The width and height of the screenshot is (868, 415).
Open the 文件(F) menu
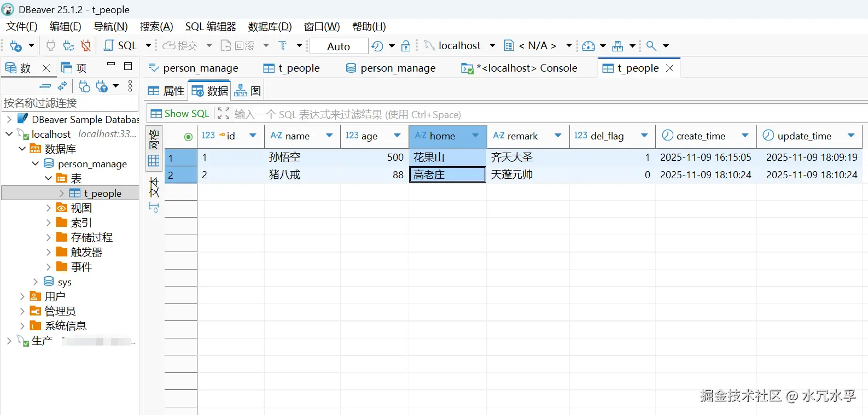click(x=22, y=27)
